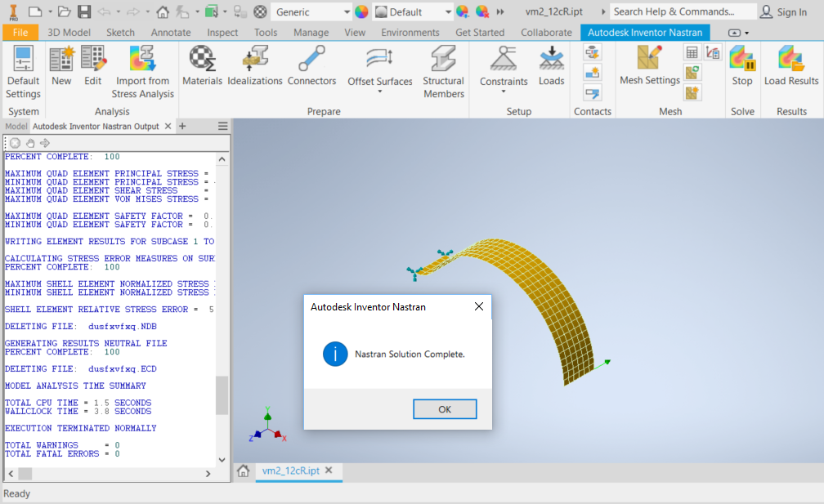Select the vm2_12cR.ipt document tab
Image resolution: width=824 pixels, height=504 pixels.
(x=291, y=471)
